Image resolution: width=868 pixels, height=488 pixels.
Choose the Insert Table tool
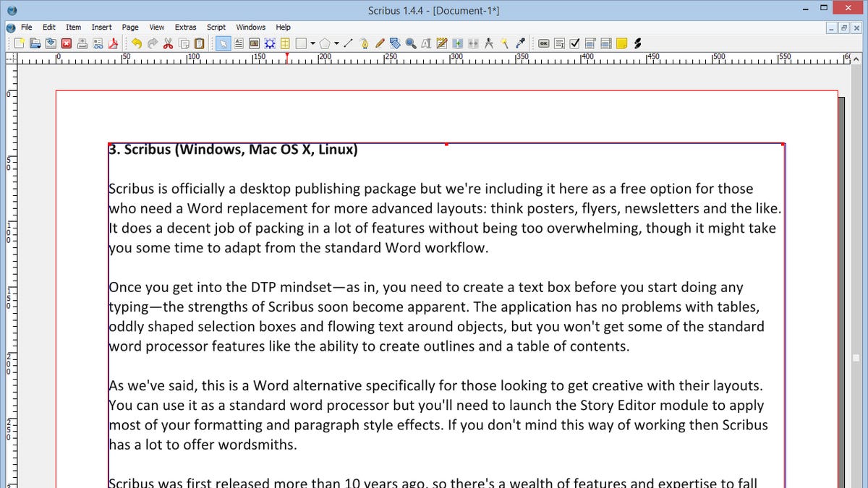click(285, 43)
